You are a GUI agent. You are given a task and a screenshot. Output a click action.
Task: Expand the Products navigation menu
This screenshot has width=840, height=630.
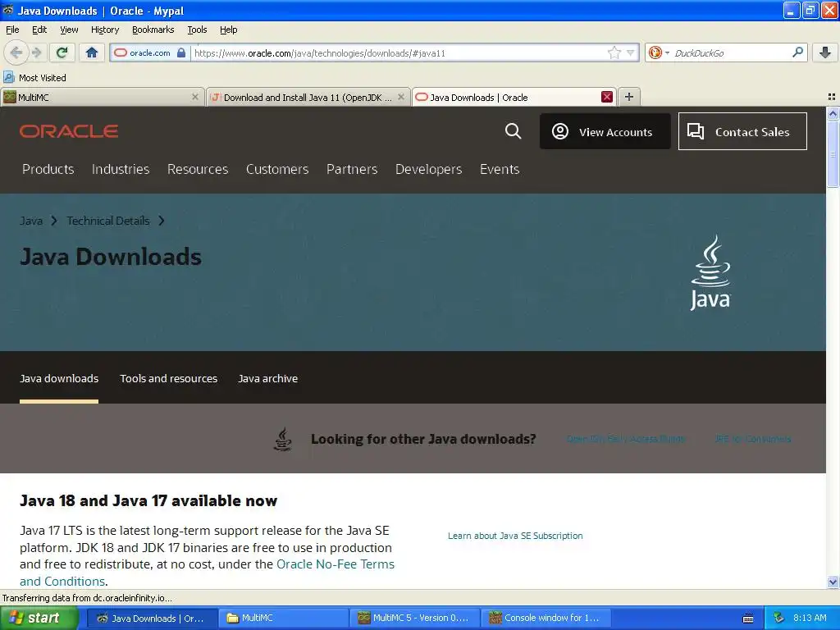(x=48, y=169)
